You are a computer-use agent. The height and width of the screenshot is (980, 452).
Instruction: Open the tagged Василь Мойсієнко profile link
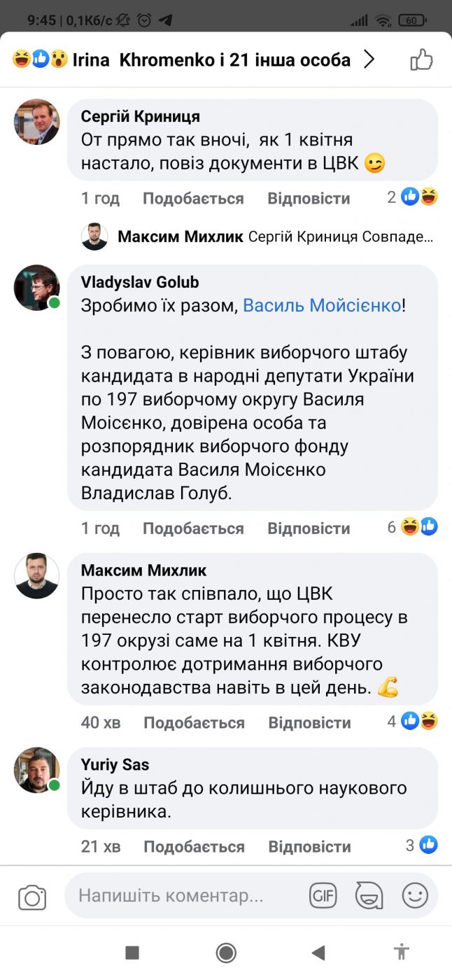(322, 306)
